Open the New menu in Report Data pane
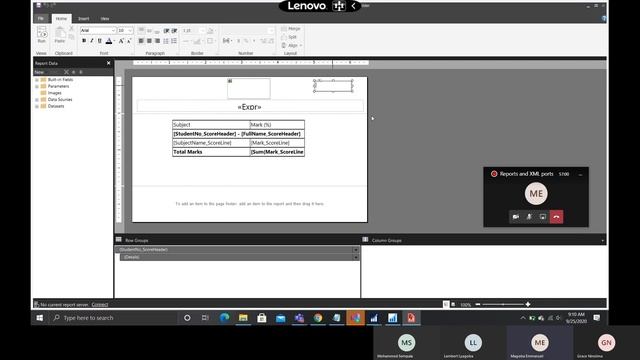This screenshot has height=360, width=640. tap(40, 72)
